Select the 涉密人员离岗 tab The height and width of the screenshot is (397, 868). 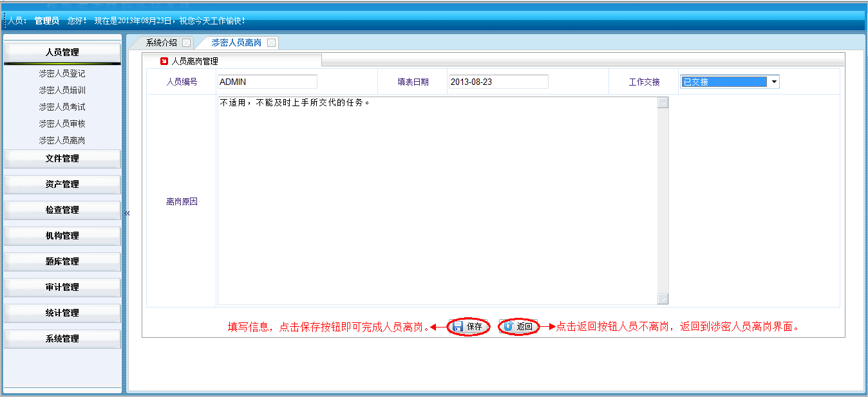[x=236, y=43]
